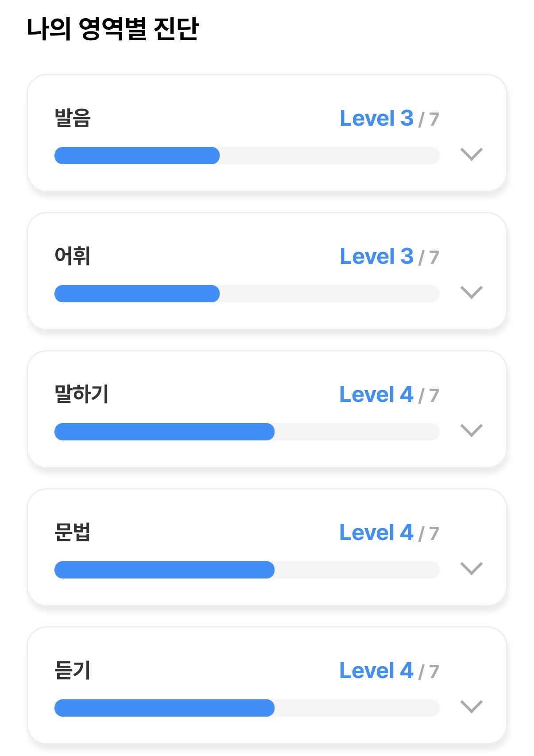Click Level 3 / 7 in 발음 card

(390, 119)
